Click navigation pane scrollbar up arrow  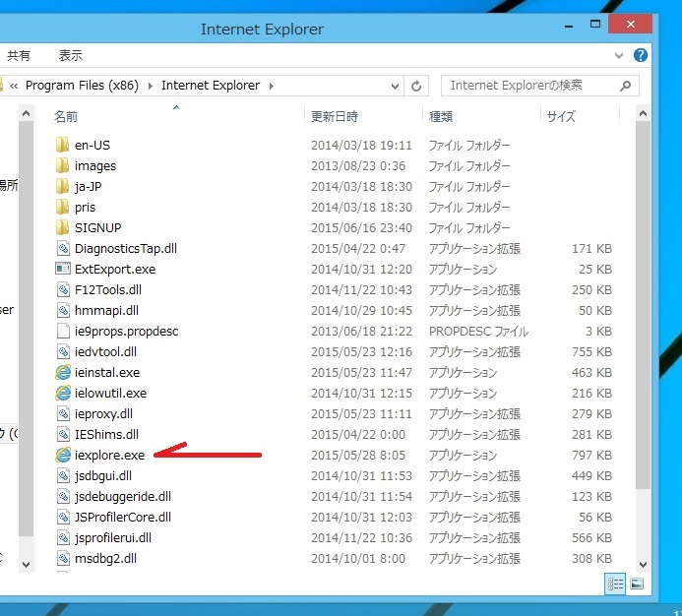[x=27, y=114]
